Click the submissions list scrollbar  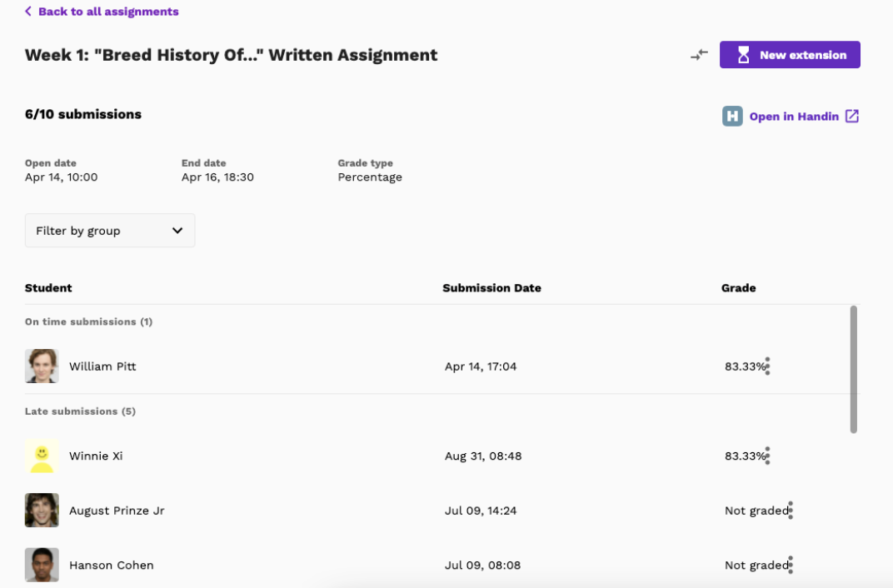pyautogui.click(x=853, y=370)
